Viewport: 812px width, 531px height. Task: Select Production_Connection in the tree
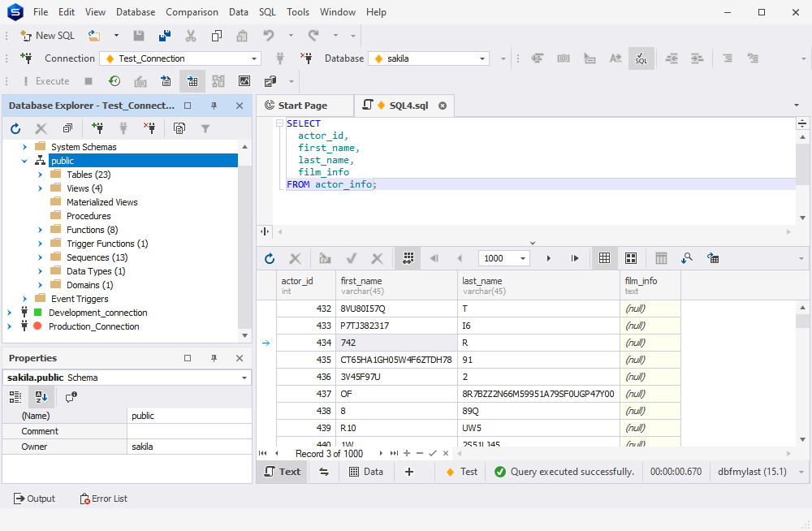[x=93, y=326]
